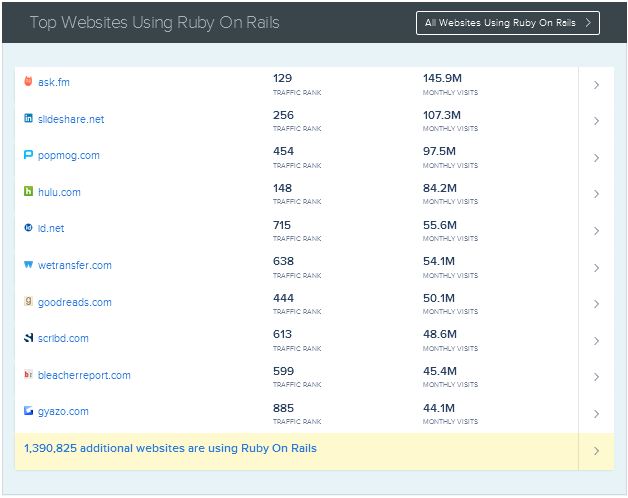Viewport: 628px width, 498px height.
Task: Expand the wetransfer.com row chevron
Action: [596, 268]
